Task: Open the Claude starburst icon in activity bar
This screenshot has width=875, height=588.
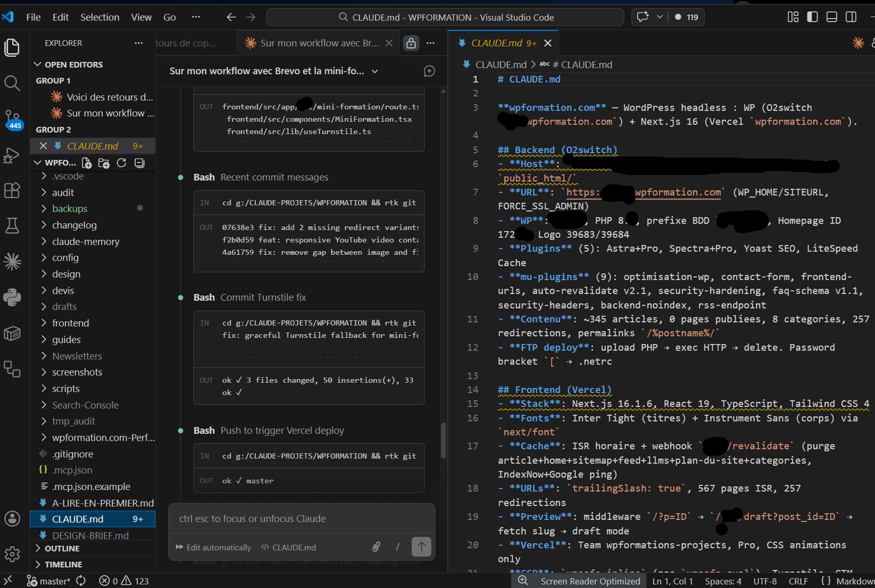Action: coord(12,262)
